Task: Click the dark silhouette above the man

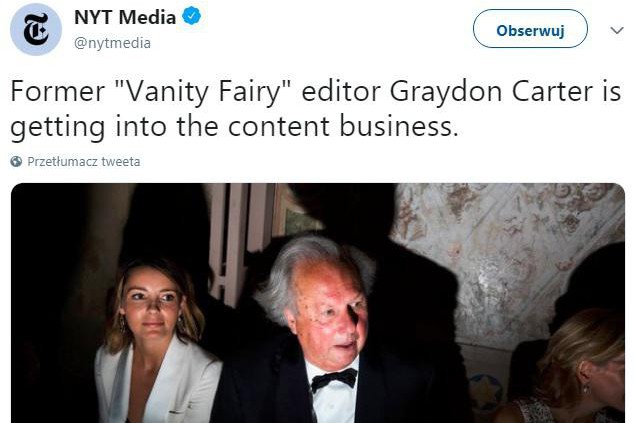Action: pyautogui.click(x=344, y=210)
